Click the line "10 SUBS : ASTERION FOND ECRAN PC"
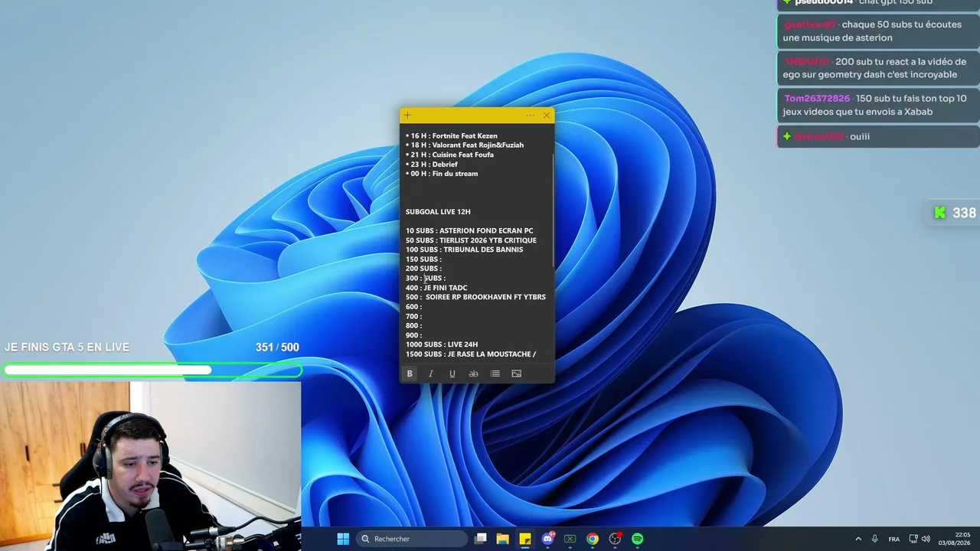Image resolution: width=980 pixels, height=551 pixels. pyautogui.click(x=469, y=231)
